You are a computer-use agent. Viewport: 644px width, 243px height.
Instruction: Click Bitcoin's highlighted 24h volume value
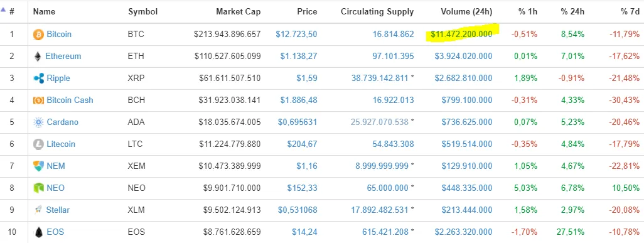(461, 34)
